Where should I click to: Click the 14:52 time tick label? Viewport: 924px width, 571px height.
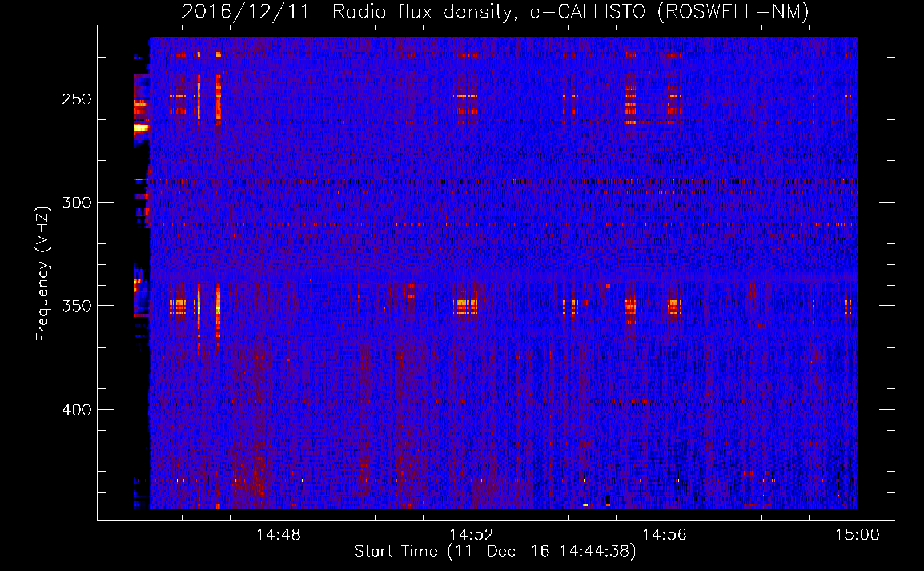(x=472, y=535)
